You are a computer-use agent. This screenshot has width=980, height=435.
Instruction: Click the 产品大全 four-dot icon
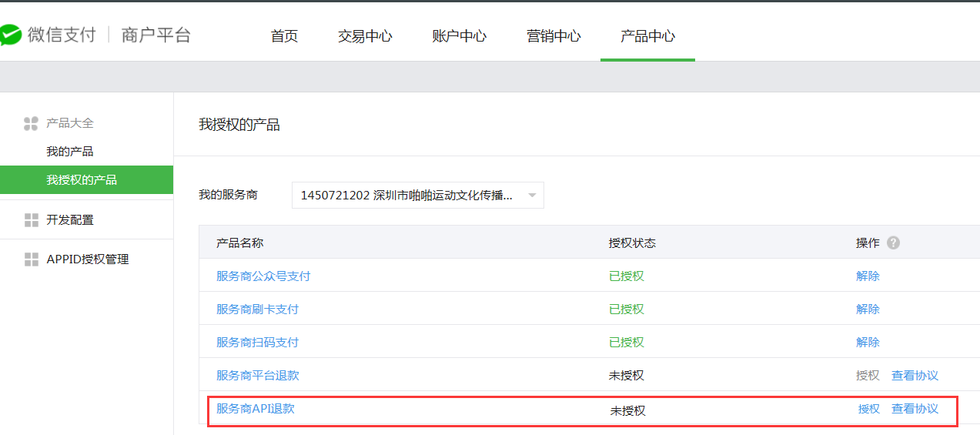click(x=31, y=123)
